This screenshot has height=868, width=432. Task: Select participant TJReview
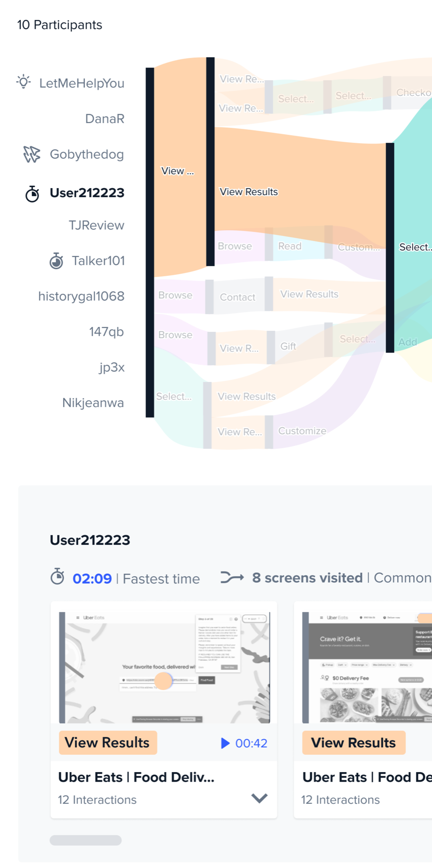coord(97,225)
